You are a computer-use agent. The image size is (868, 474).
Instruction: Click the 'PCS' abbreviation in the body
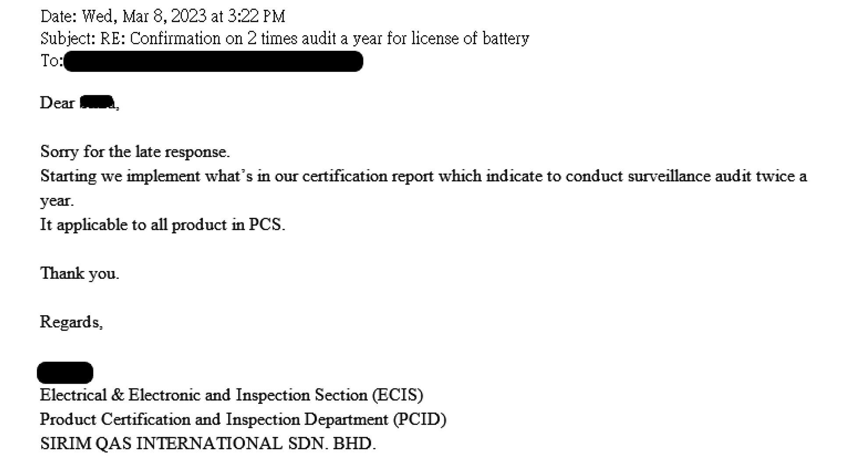pyautogui.click(x=265, y=225)
